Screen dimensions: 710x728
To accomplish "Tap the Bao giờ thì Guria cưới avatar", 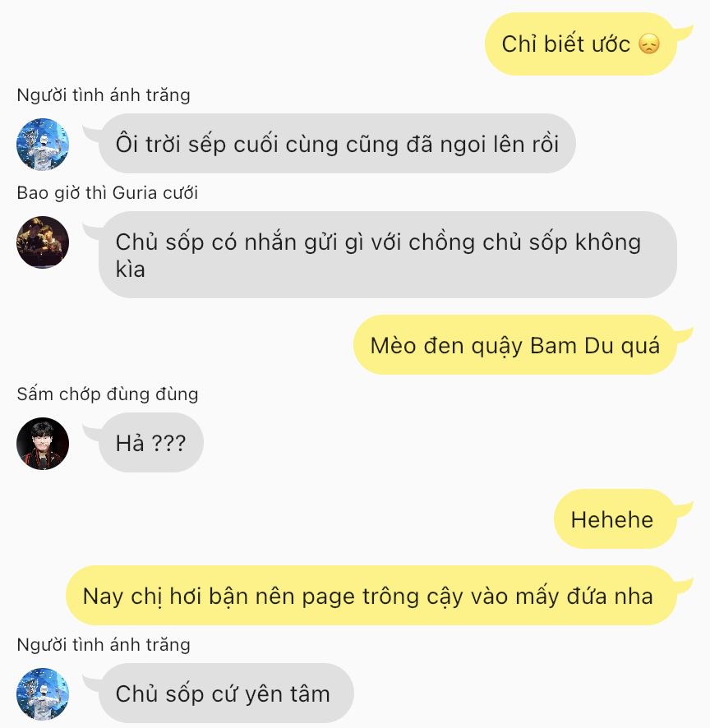I will pyautogui.click(x=43, y=242).
